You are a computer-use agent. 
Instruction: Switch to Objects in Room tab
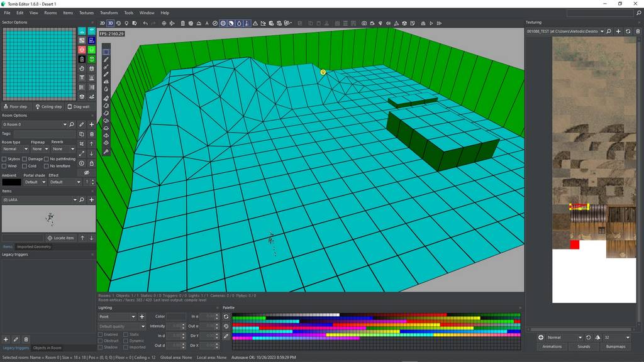[47, 348]
